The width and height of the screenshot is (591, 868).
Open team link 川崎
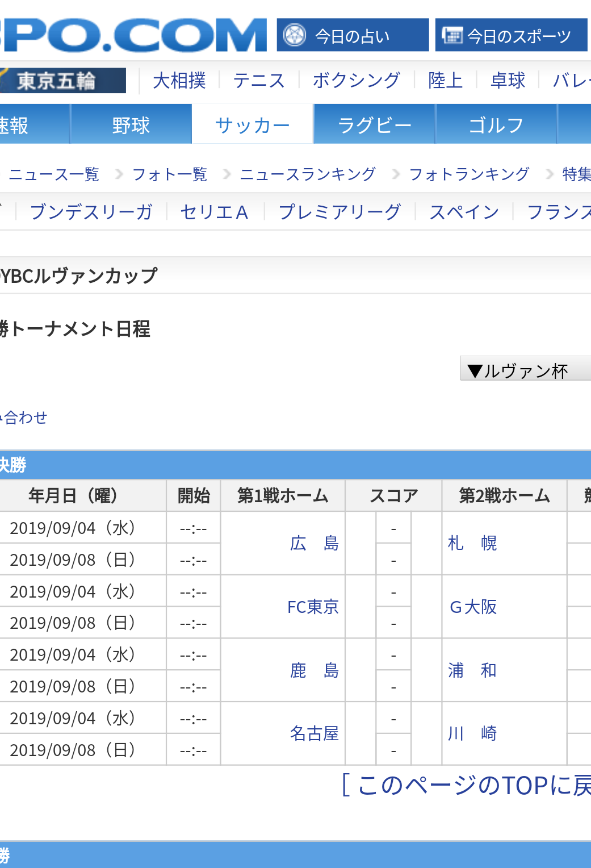coord(472,734)
